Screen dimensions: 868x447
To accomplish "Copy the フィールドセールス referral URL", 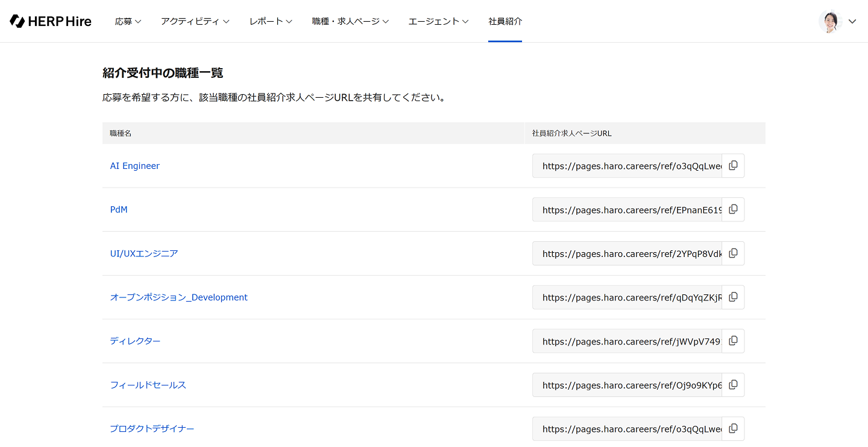I will click(733, 385).
